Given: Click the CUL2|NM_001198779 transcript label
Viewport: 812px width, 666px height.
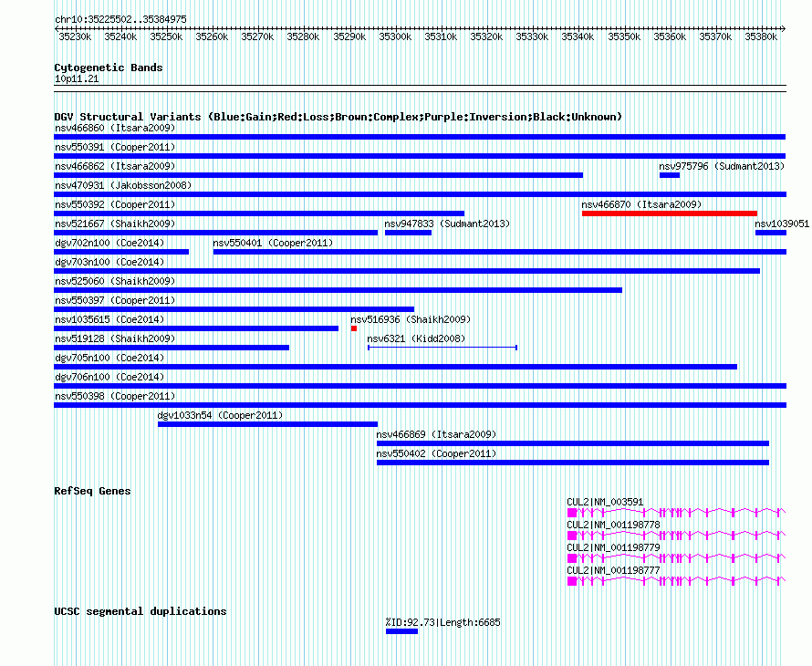Looking at the screenshot, I should coord(613,547).
